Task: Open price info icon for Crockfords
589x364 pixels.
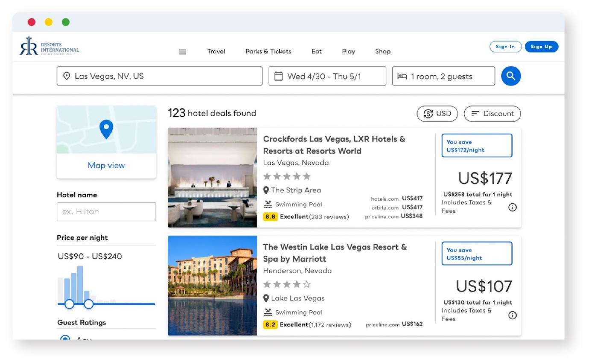Action: click(513, 207)
